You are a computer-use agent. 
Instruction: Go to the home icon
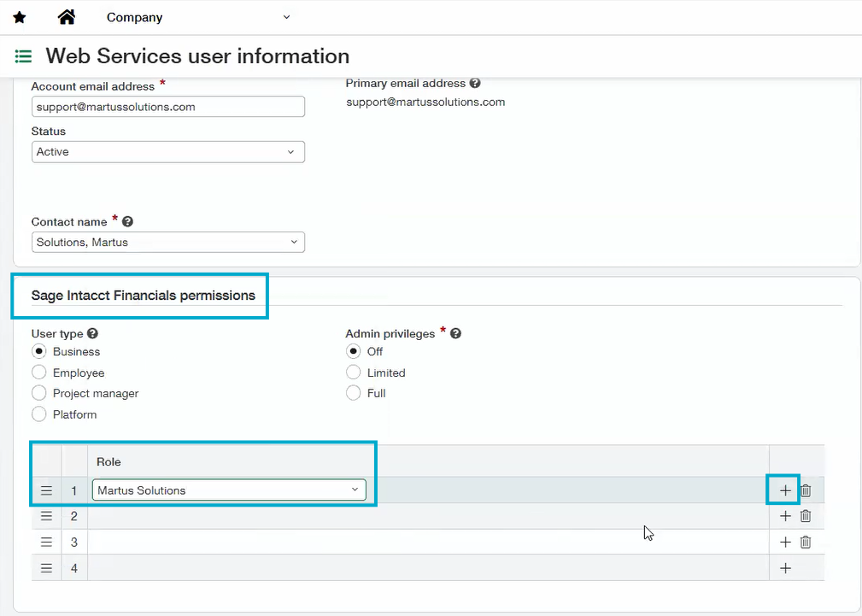[67, 17]
